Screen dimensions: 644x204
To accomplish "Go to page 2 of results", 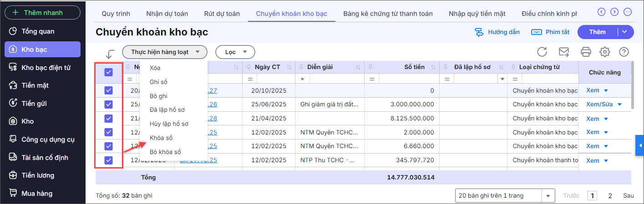I will pos(610,196).
